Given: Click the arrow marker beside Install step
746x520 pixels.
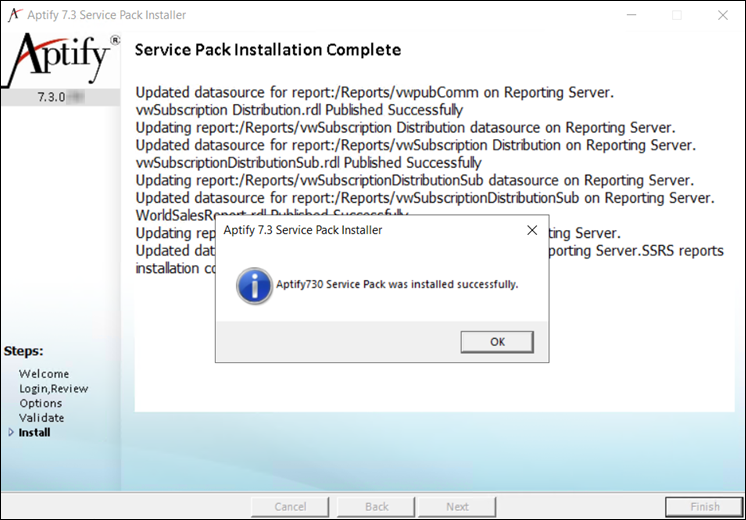Looking at the screenshot, I should click(11, 432).
